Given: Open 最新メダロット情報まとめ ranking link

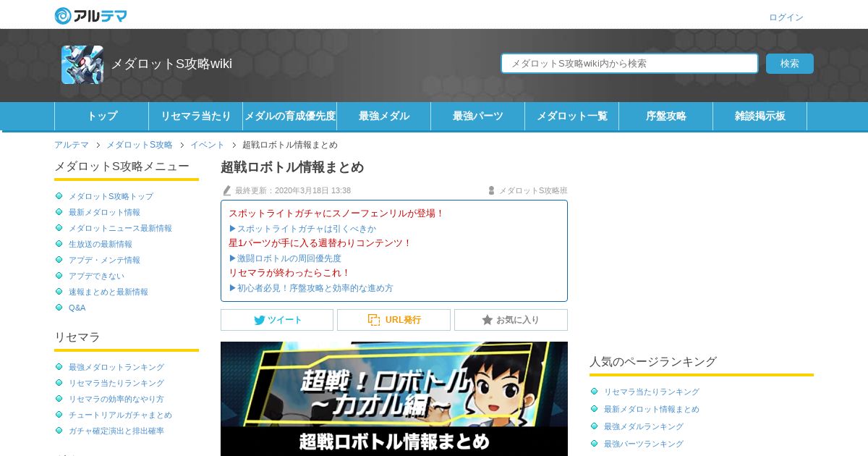Looking at the screenshot, I should 652,409.
